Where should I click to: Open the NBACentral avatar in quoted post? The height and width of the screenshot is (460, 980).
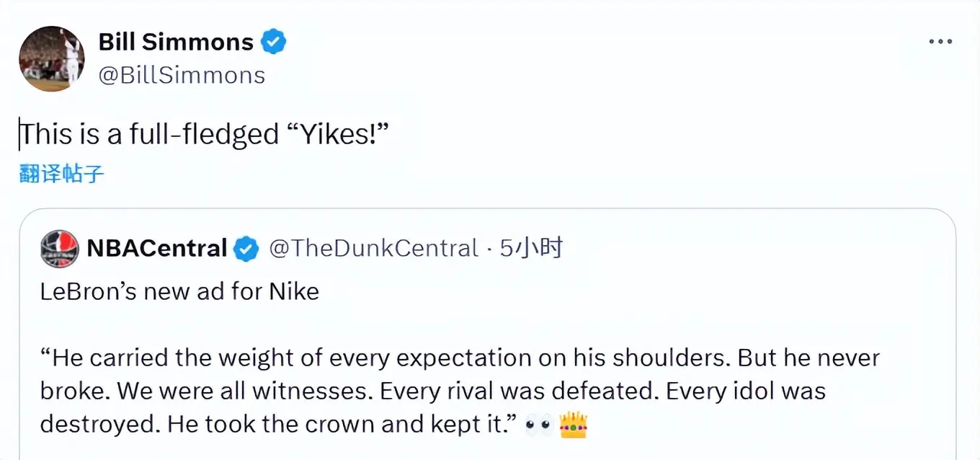tap(60, 249)
